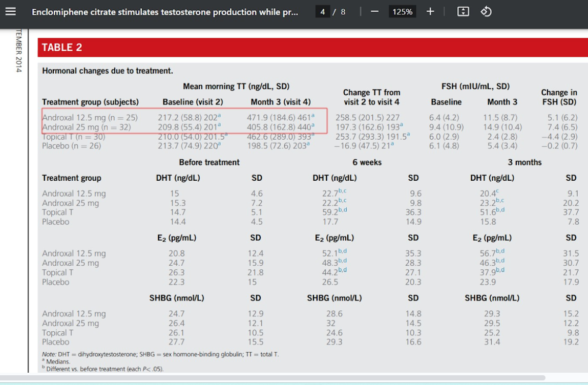Click the fit to page icon
This screenshot has height=385, width=588.
coord(463,12)
